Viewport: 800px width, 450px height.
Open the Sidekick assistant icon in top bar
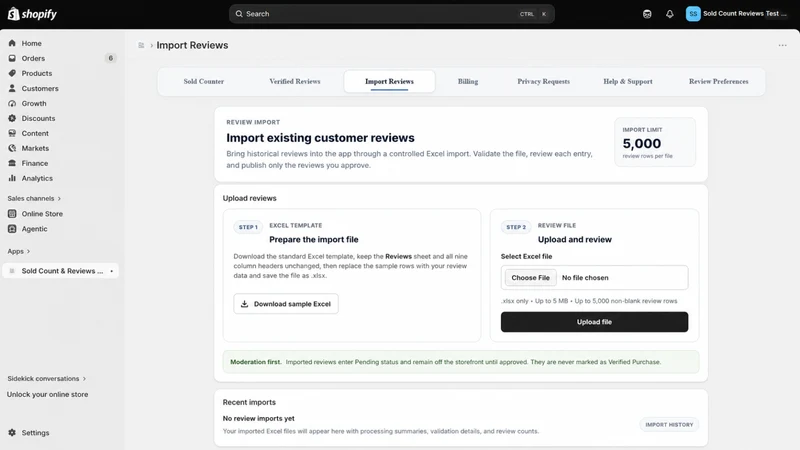647,14
